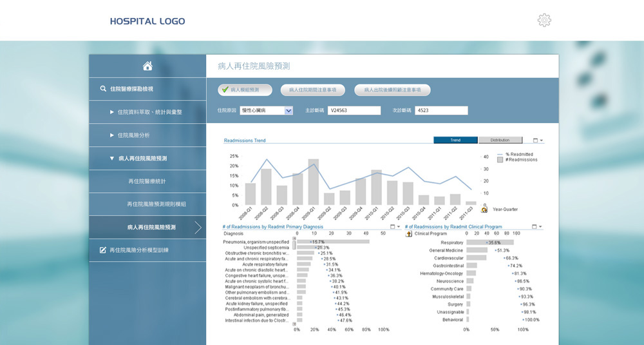Select 'Community Care' program label

click(x=447, y=289)
